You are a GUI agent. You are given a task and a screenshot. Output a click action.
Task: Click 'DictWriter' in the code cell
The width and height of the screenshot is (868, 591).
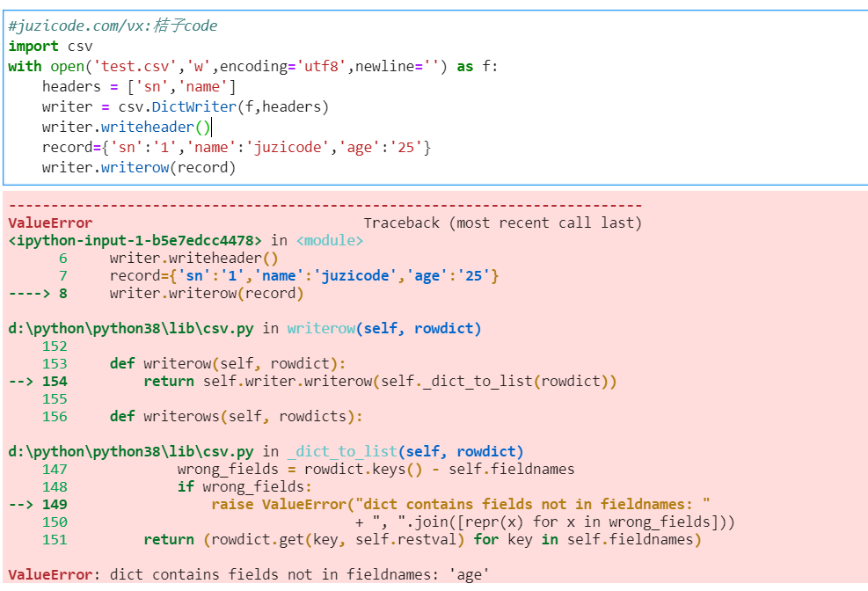(x=194, y=106)
